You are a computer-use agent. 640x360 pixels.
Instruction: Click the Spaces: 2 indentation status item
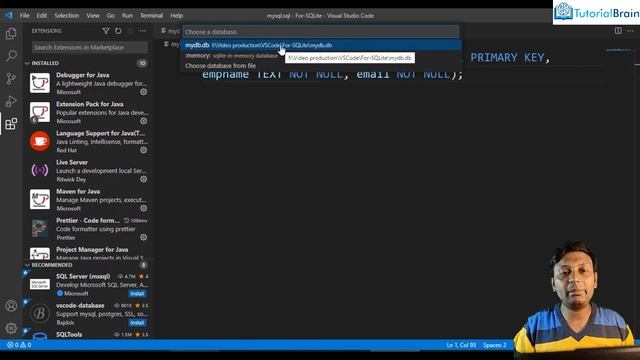[494, 345]
